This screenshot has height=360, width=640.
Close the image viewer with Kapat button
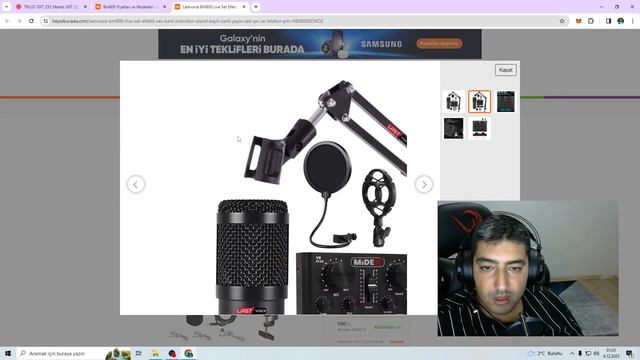coord(506,70)
